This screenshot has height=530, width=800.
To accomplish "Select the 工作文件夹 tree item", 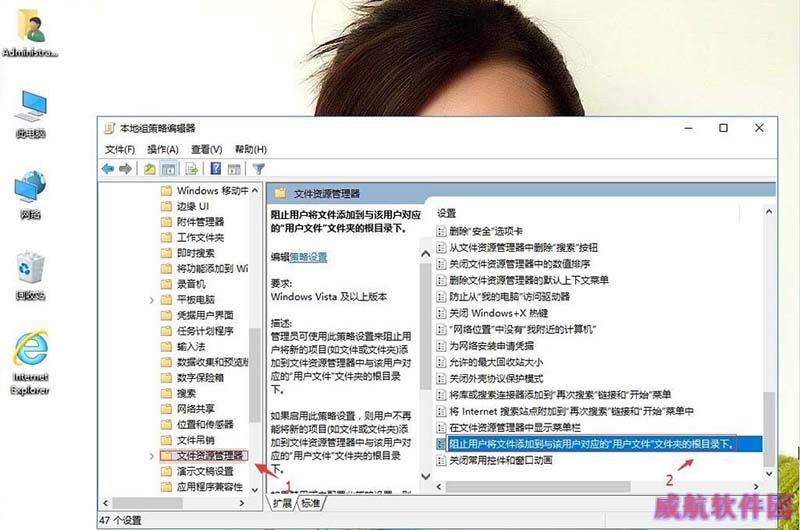I will click(x=201, y=238).
